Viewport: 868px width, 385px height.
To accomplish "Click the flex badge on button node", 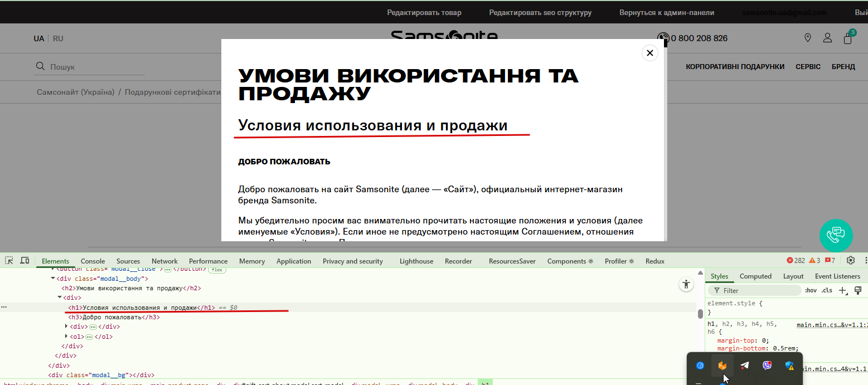I will (217, 270).
